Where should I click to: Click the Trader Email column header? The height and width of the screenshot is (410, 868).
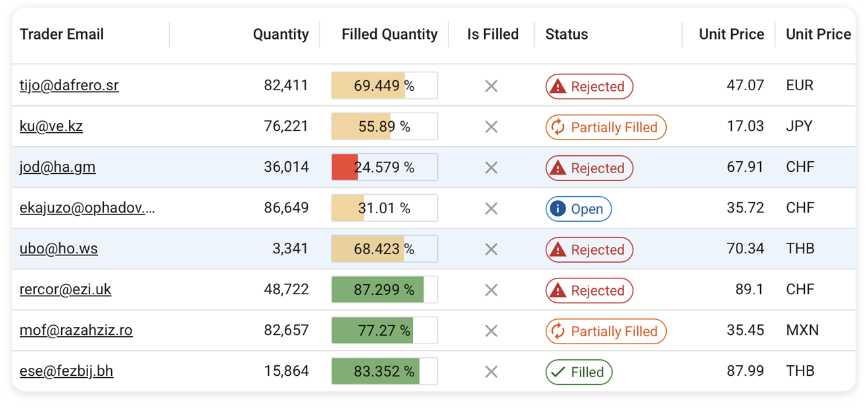61,34
